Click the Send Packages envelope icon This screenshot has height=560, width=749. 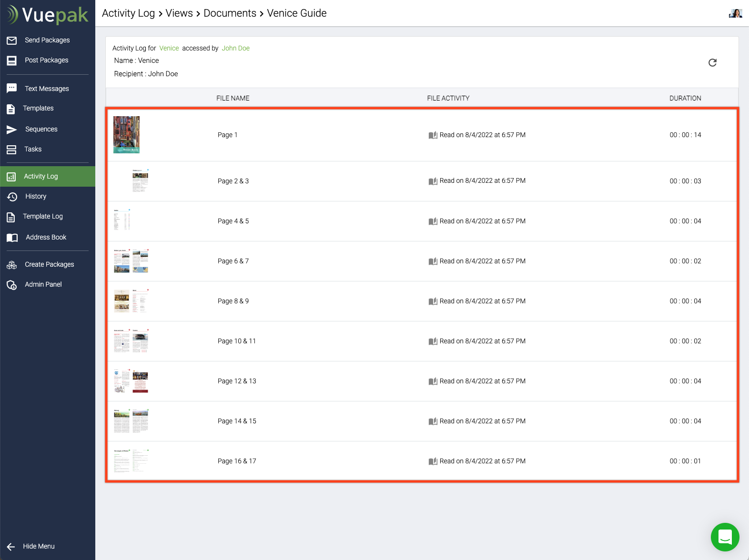click(x=12, y=40)
